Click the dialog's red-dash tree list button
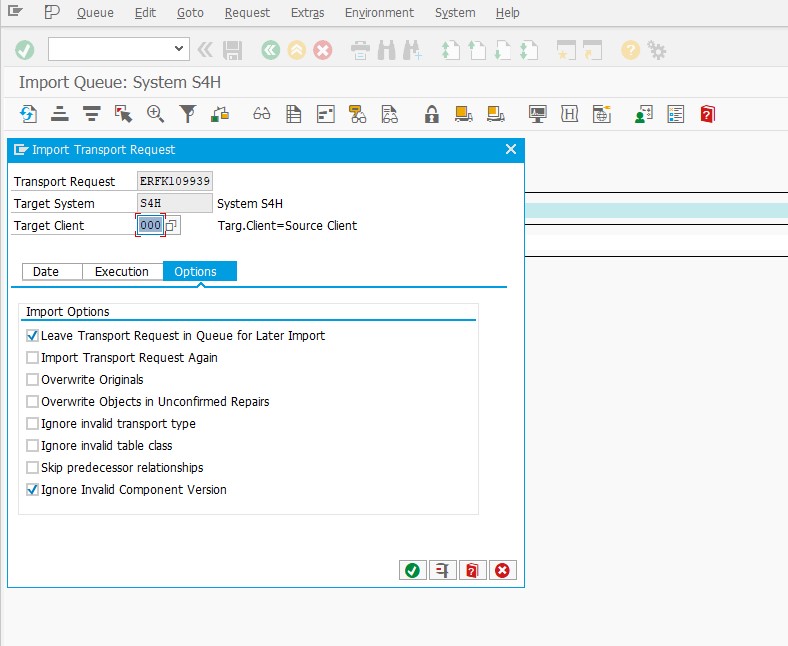The image size is (788, 646). (x=442, y=570)
